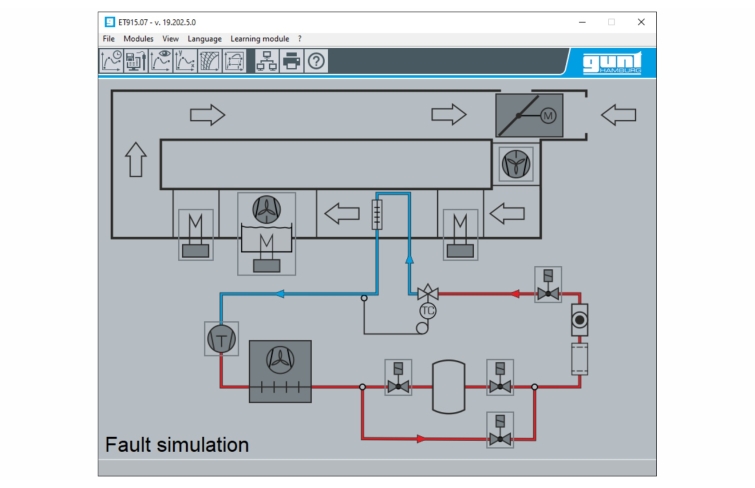Image resolution: width=755 pixels, height=488 pixels.
Task: Click the sensor bulb circle below TC
Action: [x=422, y=328]
